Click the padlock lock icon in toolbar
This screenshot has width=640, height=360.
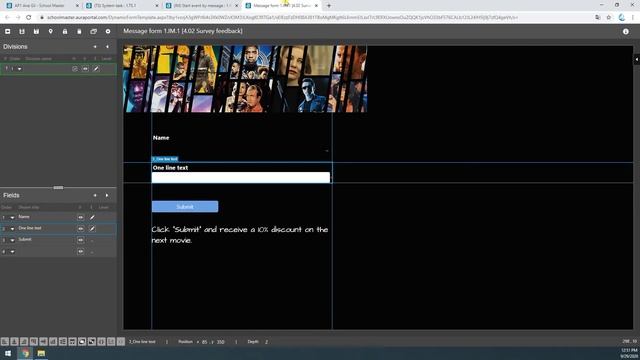tap(65, 31)
